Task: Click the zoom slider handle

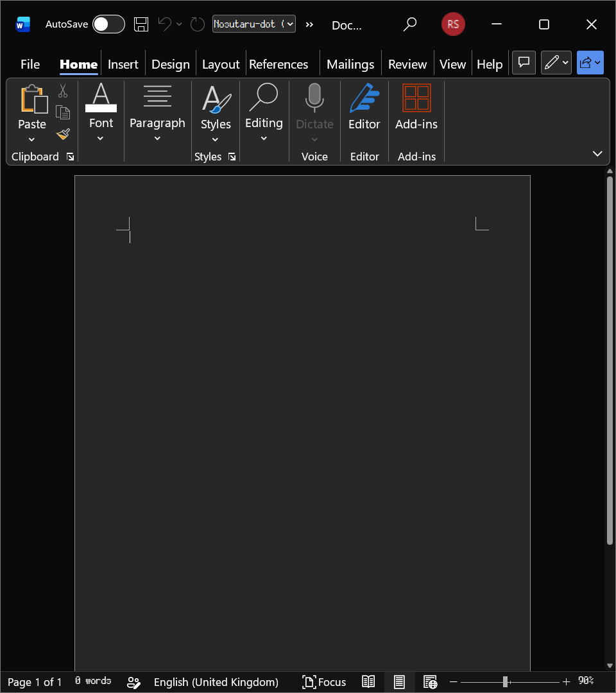Action: tap(505, 682)
